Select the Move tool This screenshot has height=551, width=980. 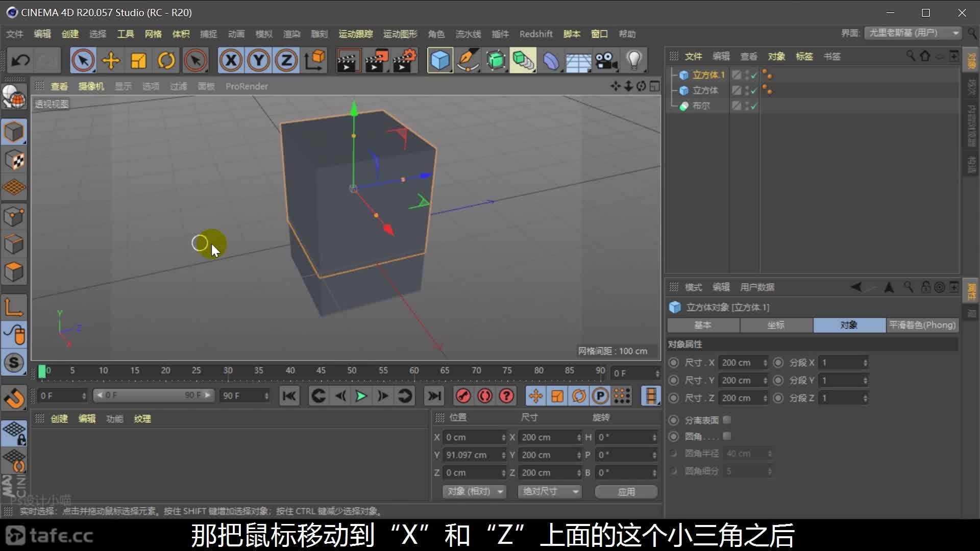click(x=111, y=61)
